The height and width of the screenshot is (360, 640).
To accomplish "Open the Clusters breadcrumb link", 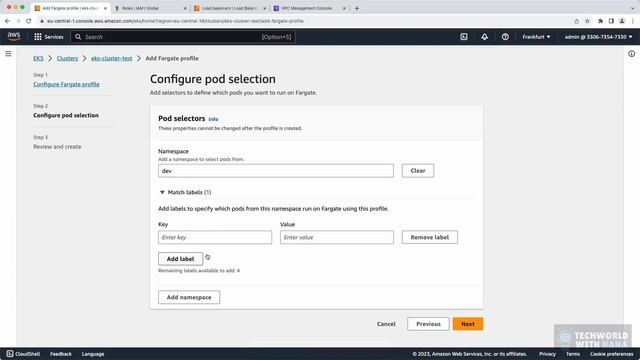I will (x=67, y=58).
